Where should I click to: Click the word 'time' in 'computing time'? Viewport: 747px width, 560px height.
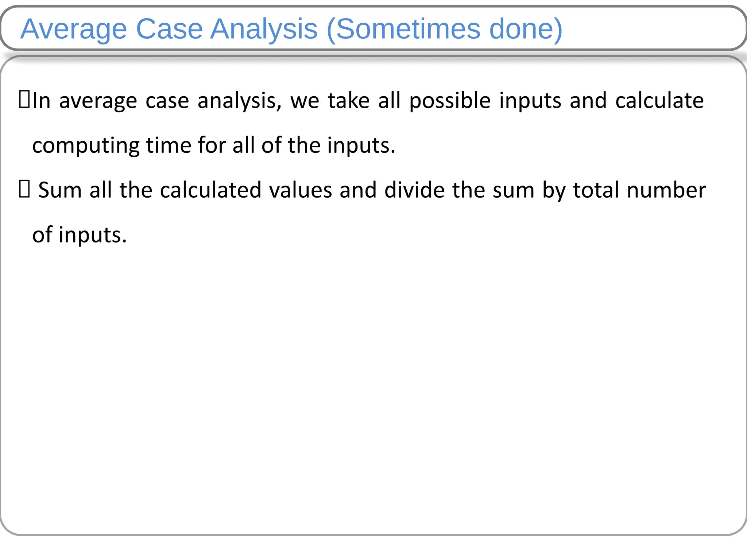point(169,146)
